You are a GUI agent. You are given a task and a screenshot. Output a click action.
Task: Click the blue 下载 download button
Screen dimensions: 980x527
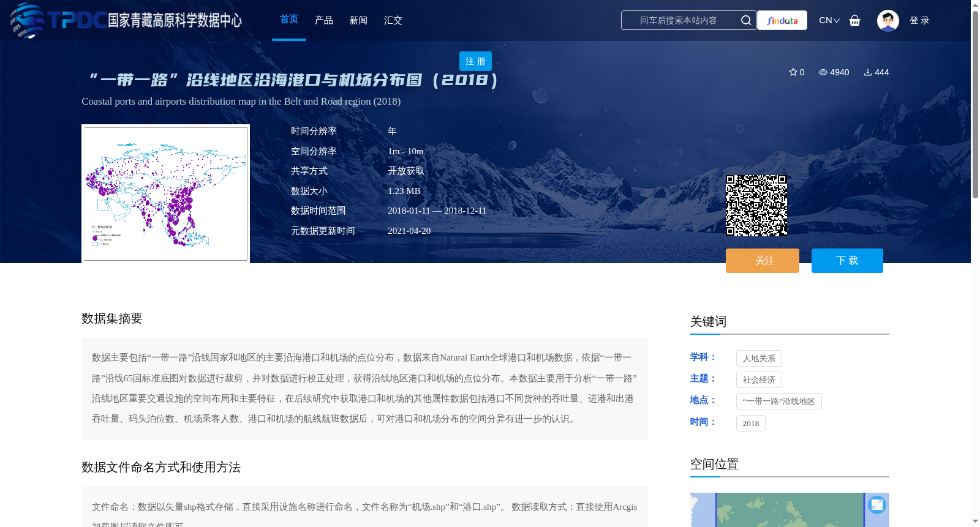847,261
